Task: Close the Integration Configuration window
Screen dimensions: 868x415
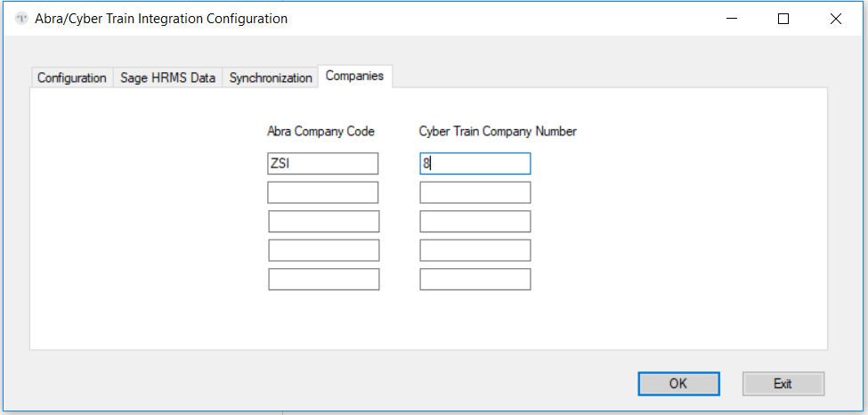Action: click(836, 19)
